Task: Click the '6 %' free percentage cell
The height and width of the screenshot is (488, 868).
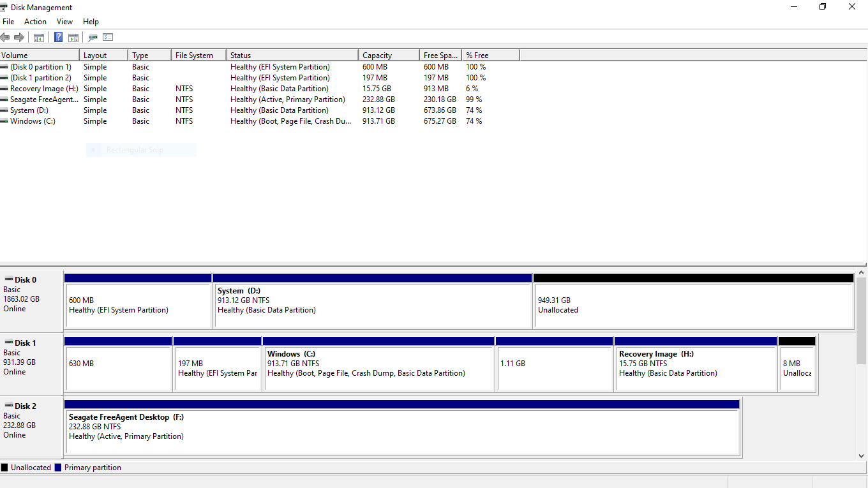Action: (x=472, y=89)
